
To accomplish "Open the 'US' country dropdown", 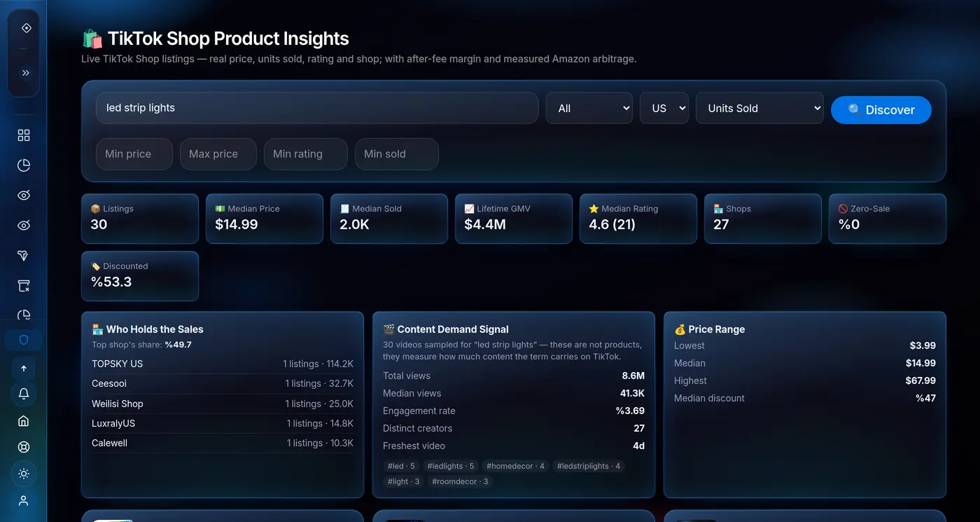I will 664,108.
